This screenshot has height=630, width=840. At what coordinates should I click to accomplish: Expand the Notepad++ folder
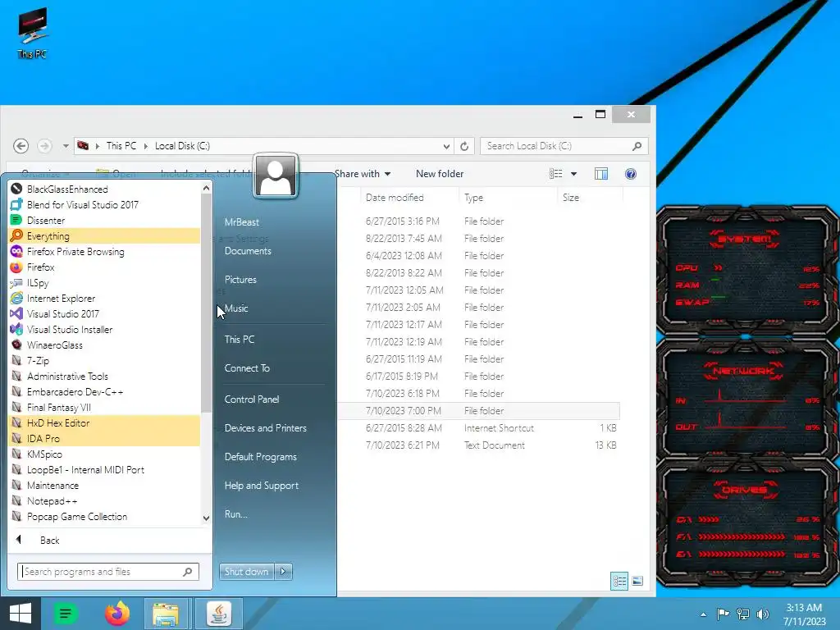coord(104,501)
